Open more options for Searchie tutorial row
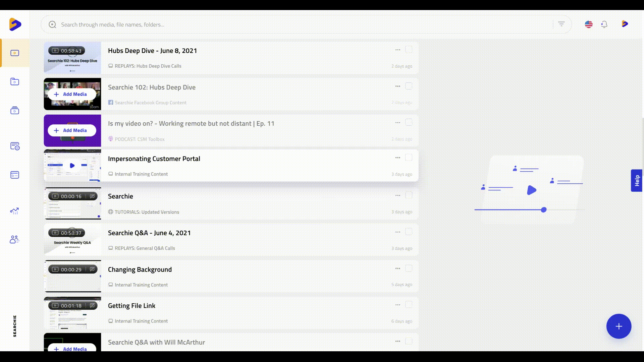Image resolution: width=644 pixels, height=362 pixels. tap(398, 195)
